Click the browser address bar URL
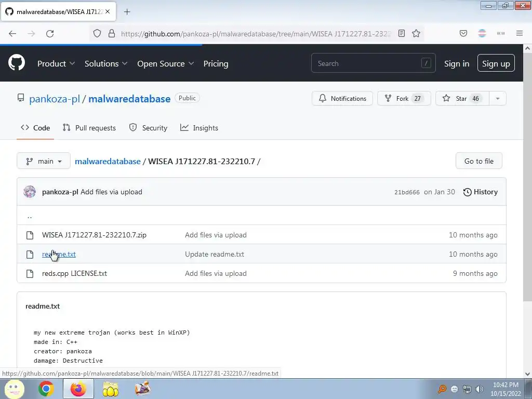 click(x=256, y=34)
